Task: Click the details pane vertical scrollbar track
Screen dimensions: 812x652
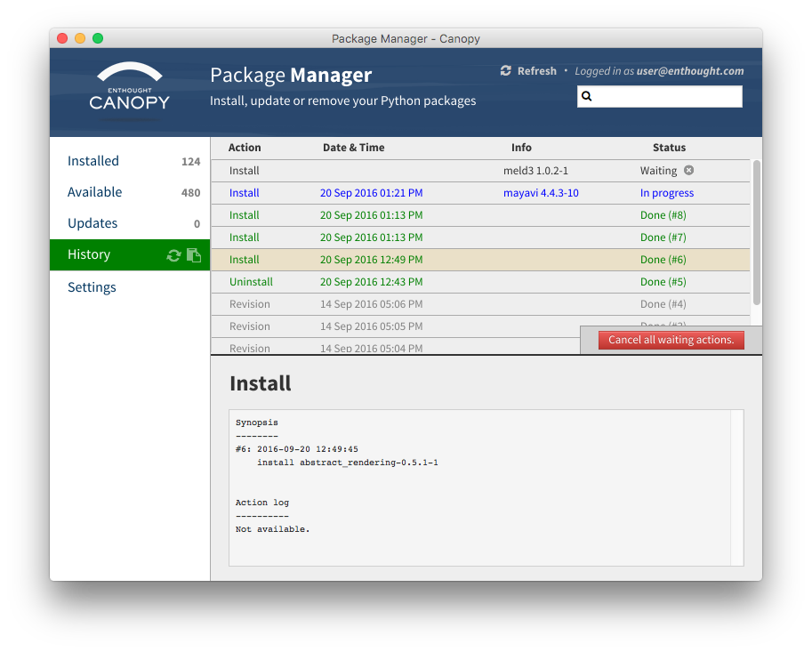Action: pyautogui.click(x=737, y=487)
